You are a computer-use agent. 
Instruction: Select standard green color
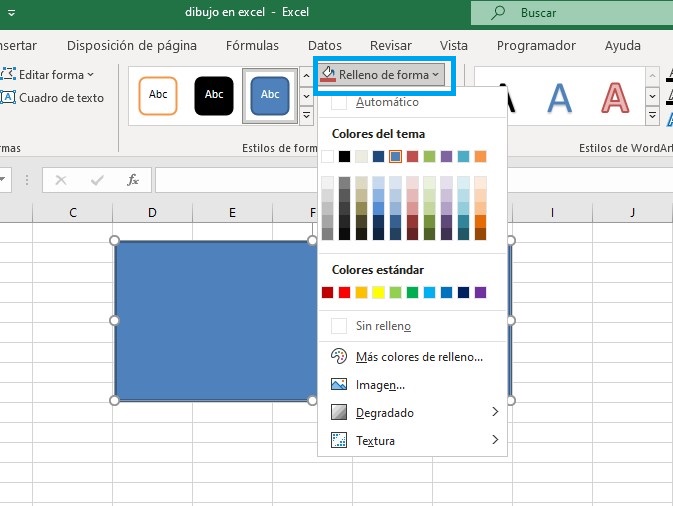412,292
